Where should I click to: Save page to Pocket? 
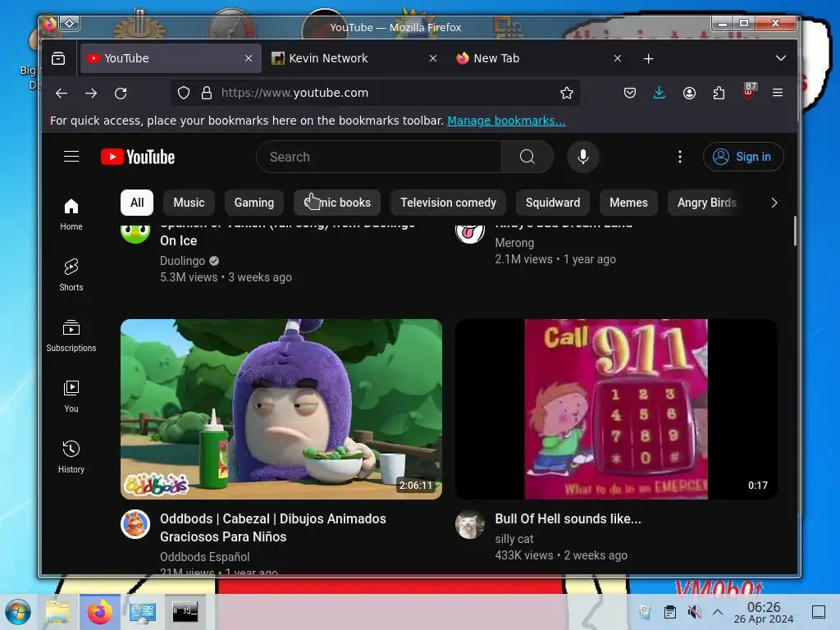(x=630, y=94)
